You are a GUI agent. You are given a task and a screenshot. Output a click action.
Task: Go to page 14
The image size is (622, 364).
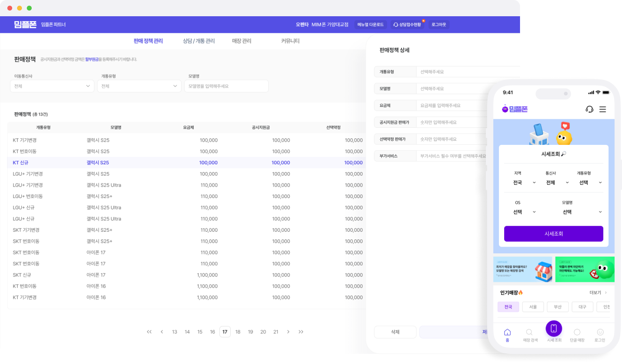tap(187, 332)
